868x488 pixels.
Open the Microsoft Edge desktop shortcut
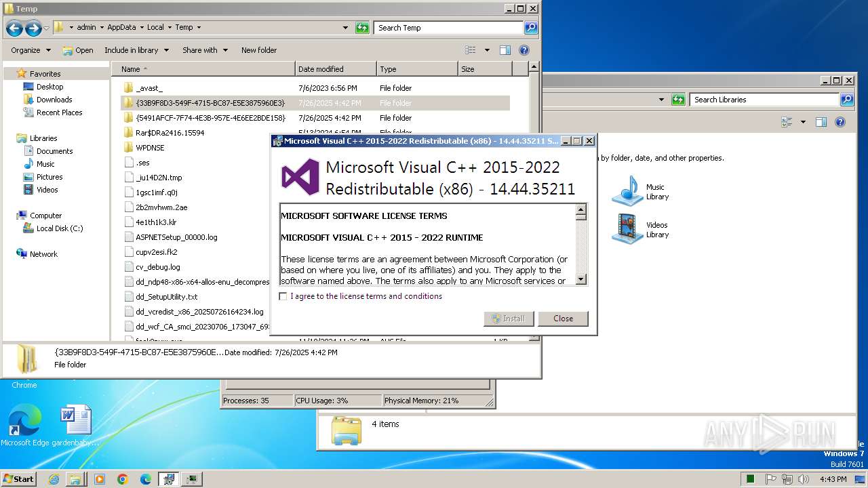coord(24,426)
